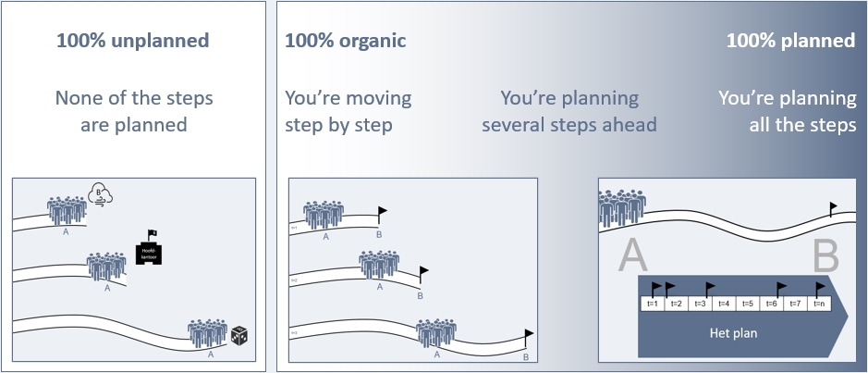The width and height of the screenshot is (868, 373).
Task: Click the dice icon next to the crowd
Action: [x=239, y=336]
